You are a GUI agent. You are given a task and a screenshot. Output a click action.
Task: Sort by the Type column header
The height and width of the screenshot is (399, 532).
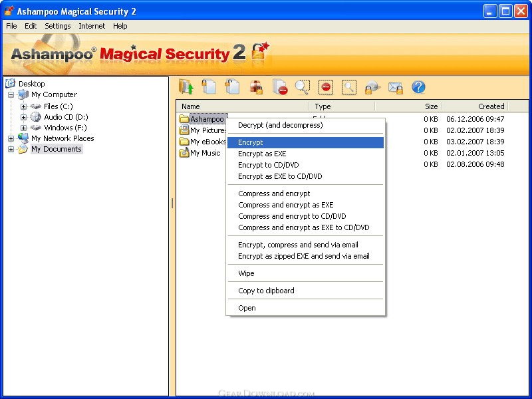(x=342, y=106)
